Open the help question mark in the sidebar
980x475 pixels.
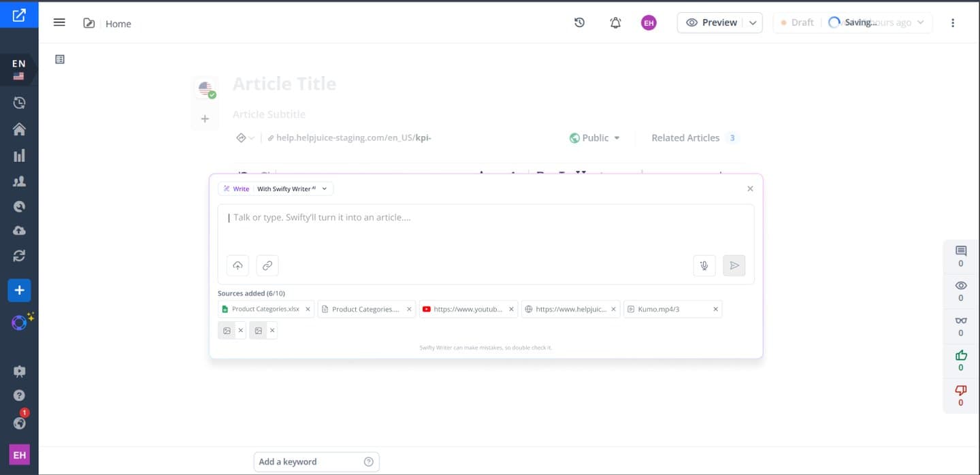tap(19, 395)
